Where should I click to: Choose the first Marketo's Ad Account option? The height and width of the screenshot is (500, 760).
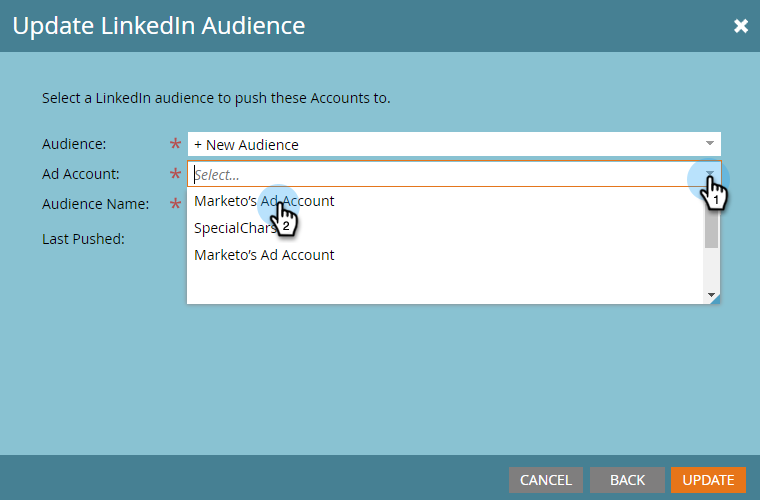tap(264, 201)
